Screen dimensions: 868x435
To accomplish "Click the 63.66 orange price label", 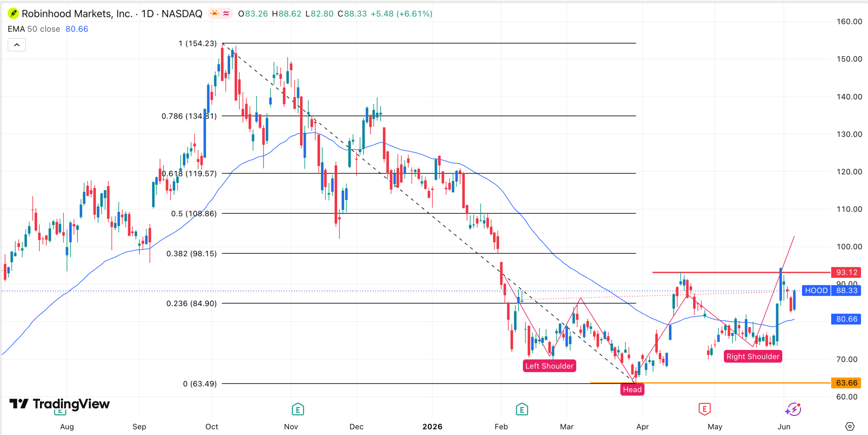I will click(x=846, y=383).
